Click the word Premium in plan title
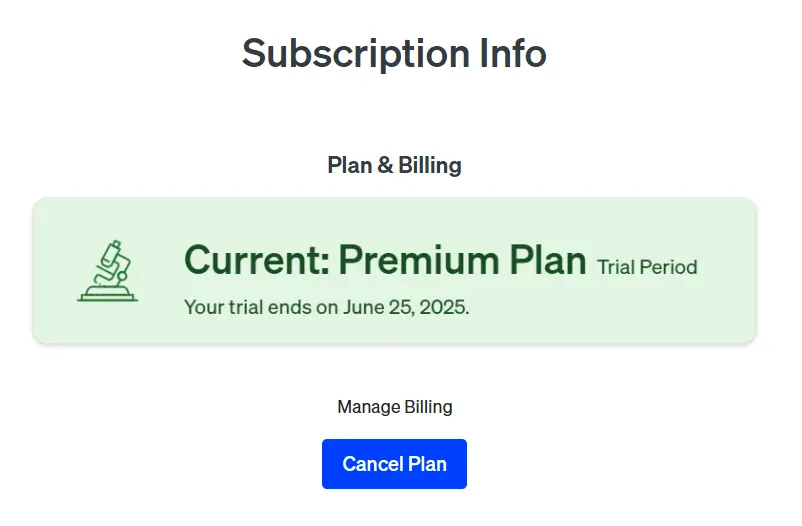 click(419, 260)
